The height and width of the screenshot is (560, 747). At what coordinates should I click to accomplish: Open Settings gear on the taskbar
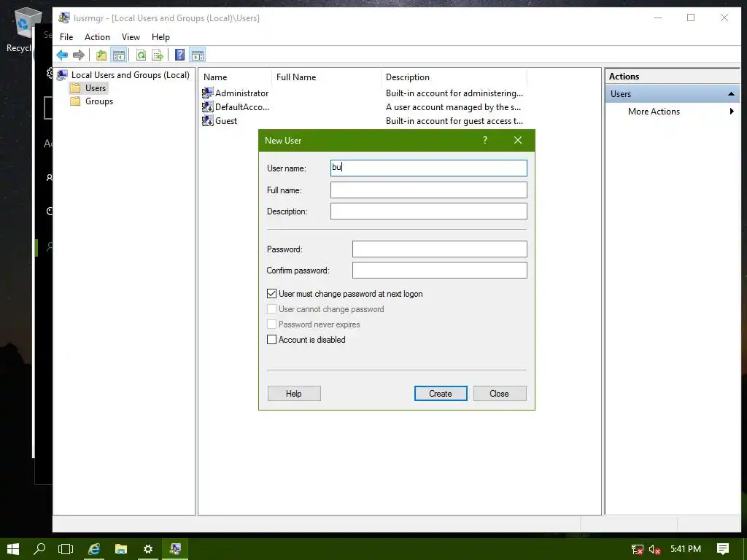(147, 548)
